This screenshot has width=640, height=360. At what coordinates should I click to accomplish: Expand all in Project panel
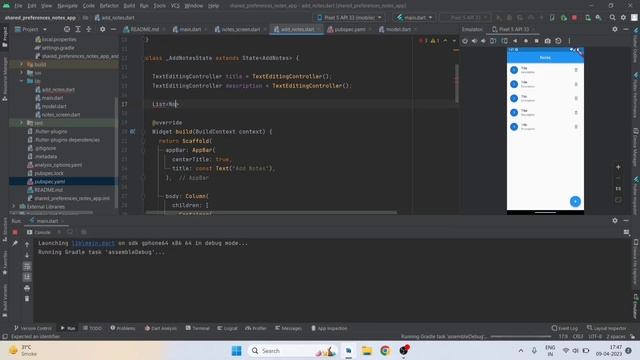coord(78,29)
